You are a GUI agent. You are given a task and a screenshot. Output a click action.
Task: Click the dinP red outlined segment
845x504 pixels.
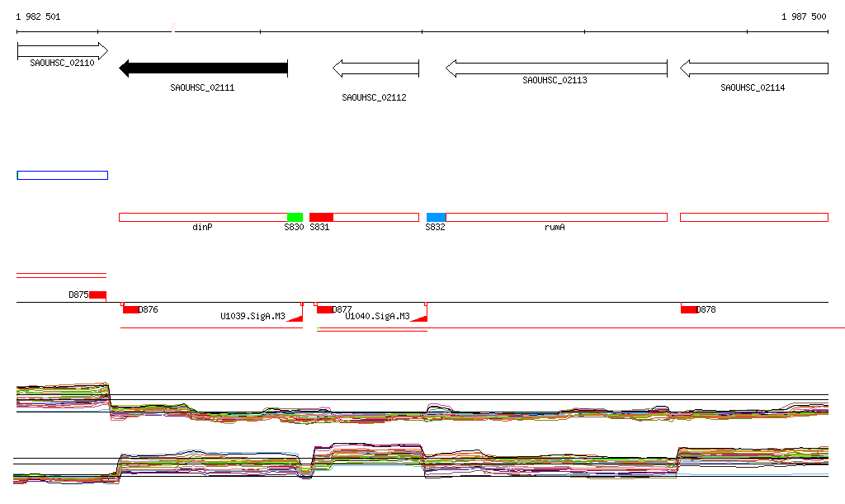pos(203,218)
